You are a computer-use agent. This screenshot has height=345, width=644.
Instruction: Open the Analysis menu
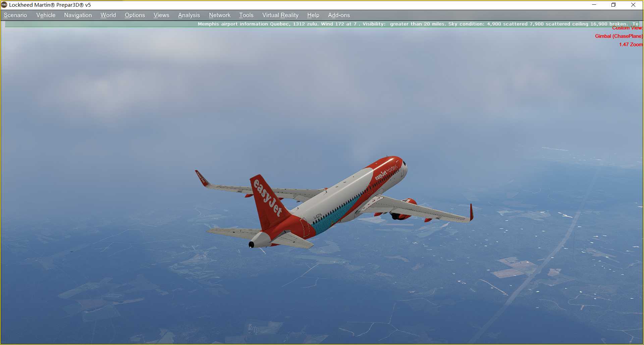tap(189, 15)
